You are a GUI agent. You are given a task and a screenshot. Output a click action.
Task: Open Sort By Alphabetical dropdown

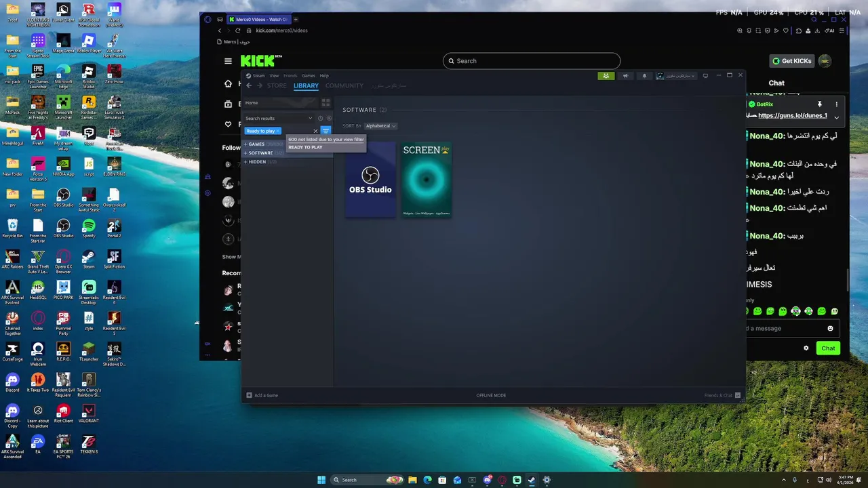pyautogui.click(x=380, y=126)
